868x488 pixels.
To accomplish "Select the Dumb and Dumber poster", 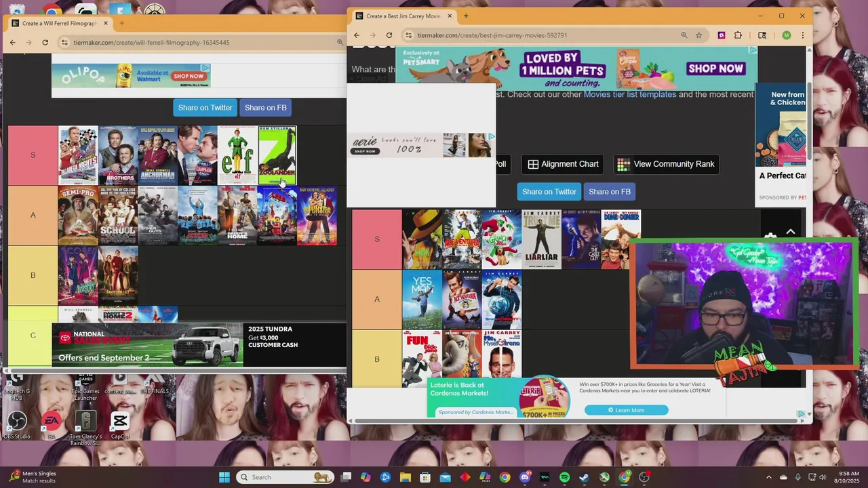I will point(621,239).
